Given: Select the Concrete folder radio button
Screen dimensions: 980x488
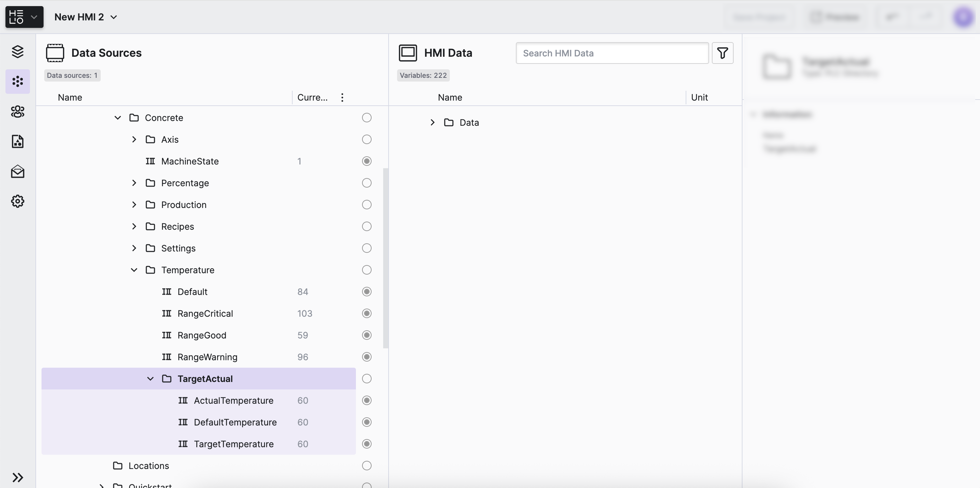Looking at the screenshot, I should pyautogui.click(x=366, y=118).
